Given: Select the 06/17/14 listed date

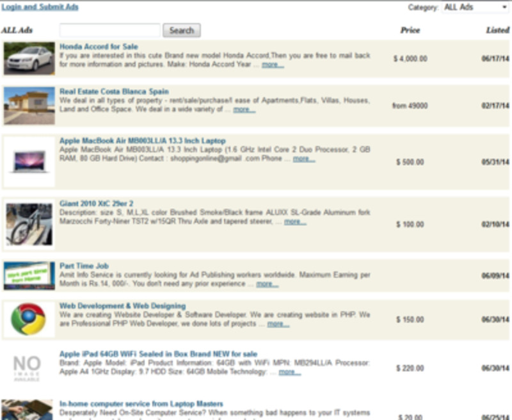Looking at the screenshot, I should (x=495, y=58).
